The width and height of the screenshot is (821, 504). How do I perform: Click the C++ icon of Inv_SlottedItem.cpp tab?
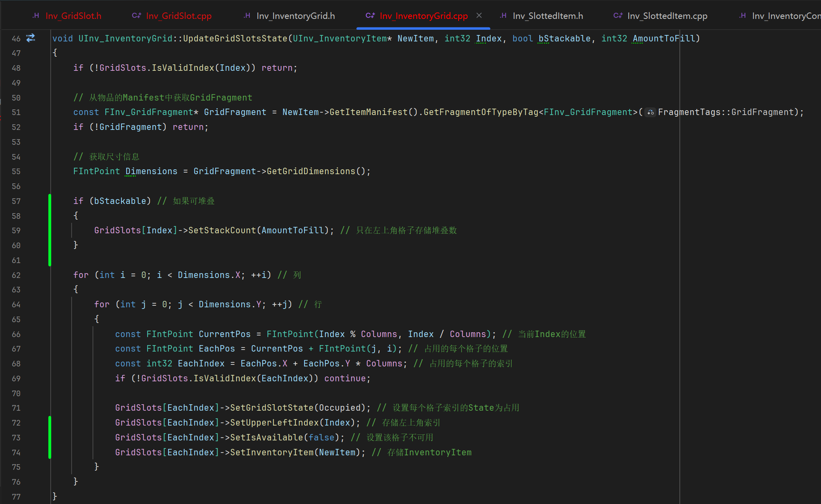(618, 16)
